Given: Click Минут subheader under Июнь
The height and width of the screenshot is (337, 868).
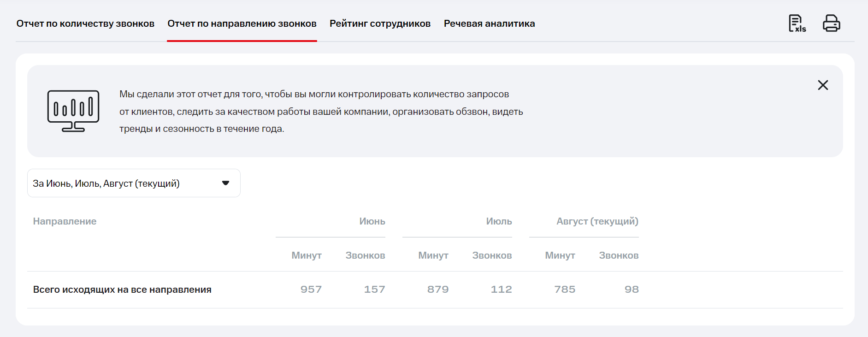Looking at the screenshot, I should click(307, 255).
